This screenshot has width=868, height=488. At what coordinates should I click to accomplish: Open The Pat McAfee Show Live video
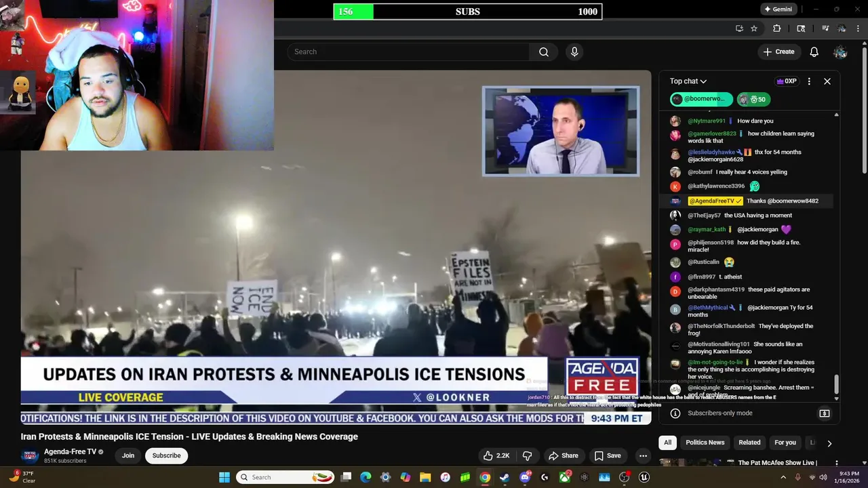(x=776, y=463)
